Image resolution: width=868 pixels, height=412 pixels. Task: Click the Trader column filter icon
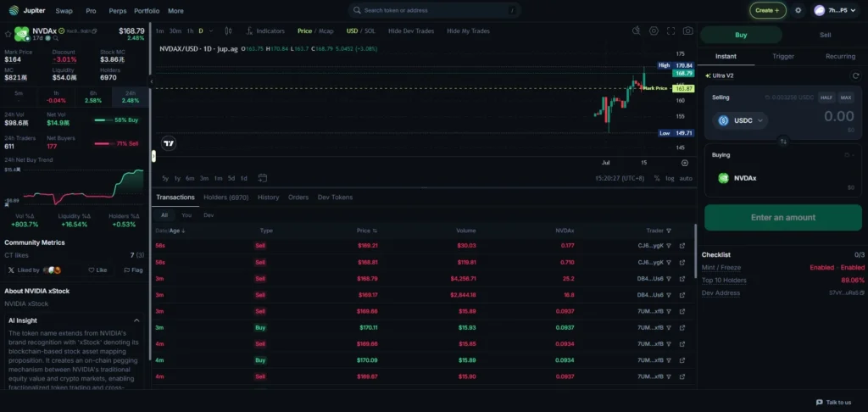[x=668, y=231]
